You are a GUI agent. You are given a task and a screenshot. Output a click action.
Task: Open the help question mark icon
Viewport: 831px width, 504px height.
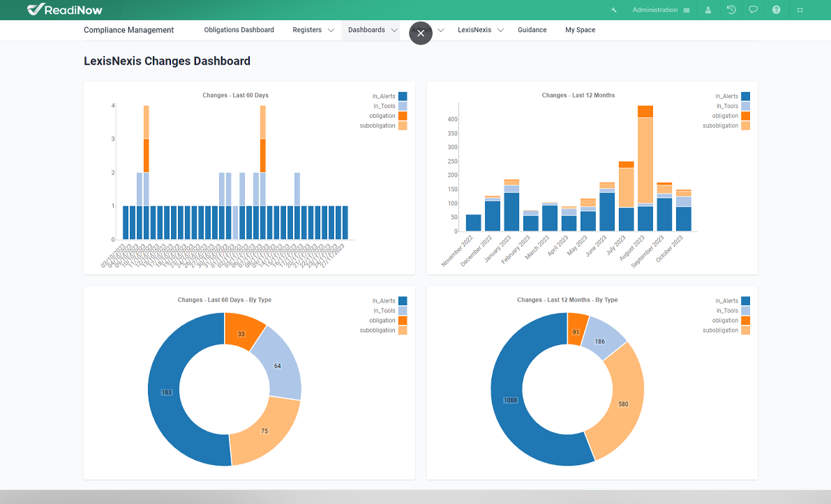click(x=776, y=10)
